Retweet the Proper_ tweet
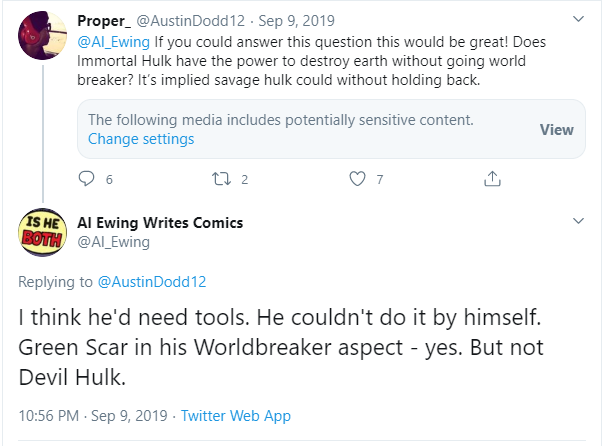Screen dimensions: 605x446 (x=221, y=179)
